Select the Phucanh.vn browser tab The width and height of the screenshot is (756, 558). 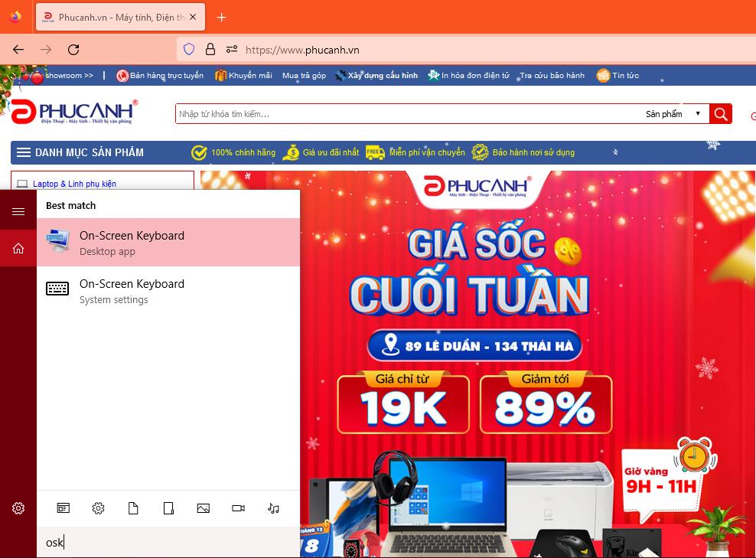(121, 17)
